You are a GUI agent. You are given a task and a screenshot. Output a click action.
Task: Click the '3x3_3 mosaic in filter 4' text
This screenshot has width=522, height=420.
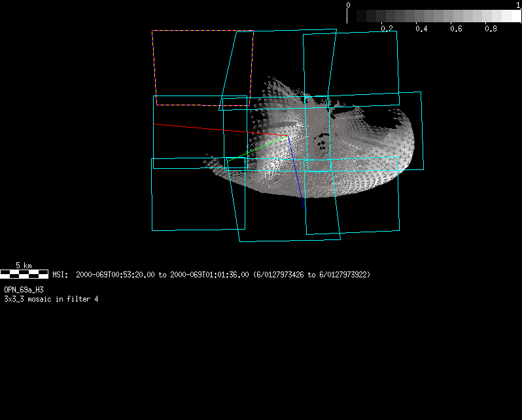[51, 299]
